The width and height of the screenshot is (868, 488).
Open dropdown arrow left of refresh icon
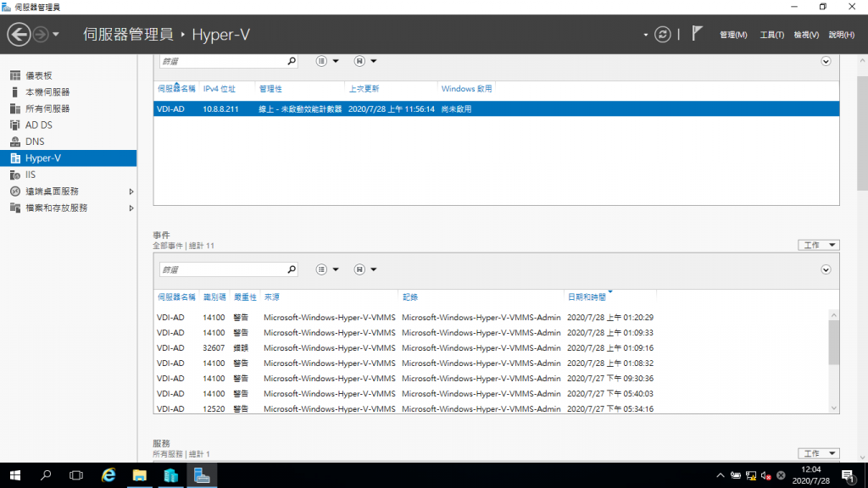(645, 35)
